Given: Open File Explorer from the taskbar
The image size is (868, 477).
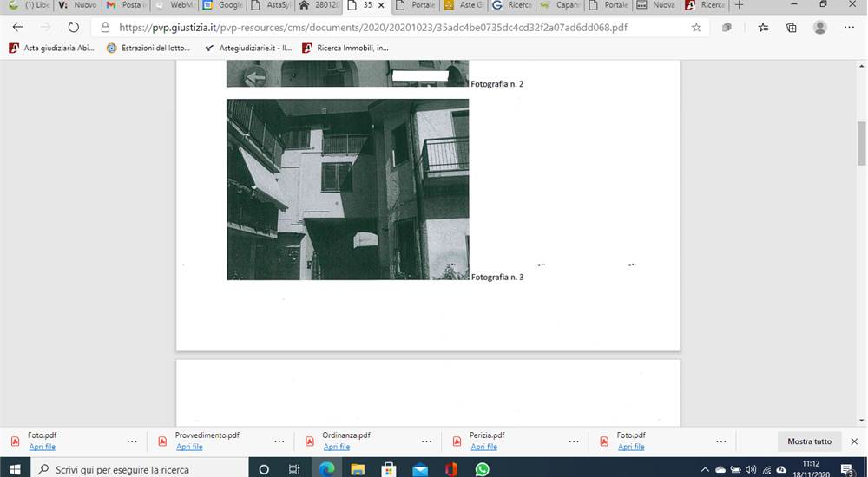Looking at the screenshot, I should (x=358, y=469).
